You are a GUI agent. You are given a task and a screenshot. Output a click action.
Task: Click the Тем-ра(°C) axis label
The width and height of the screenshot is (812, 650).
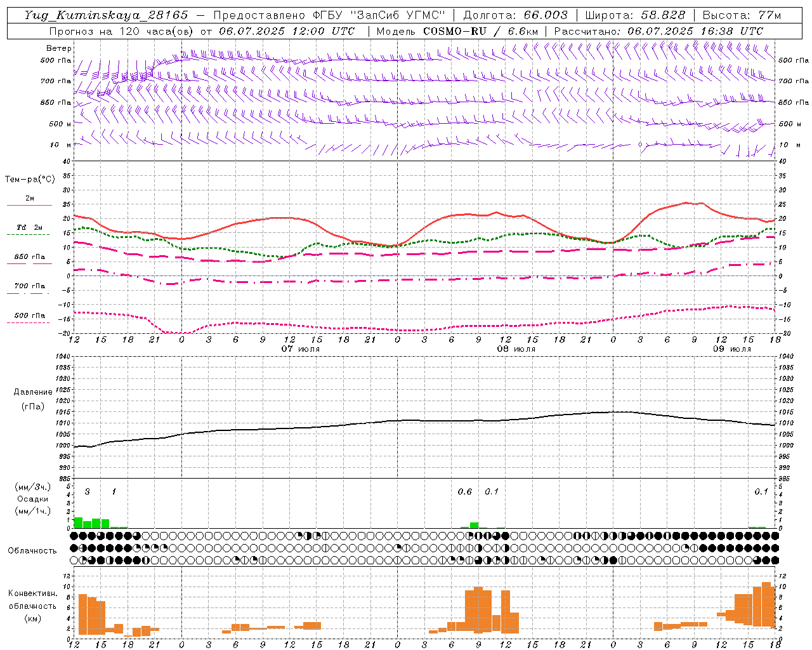tap(30, 180)
